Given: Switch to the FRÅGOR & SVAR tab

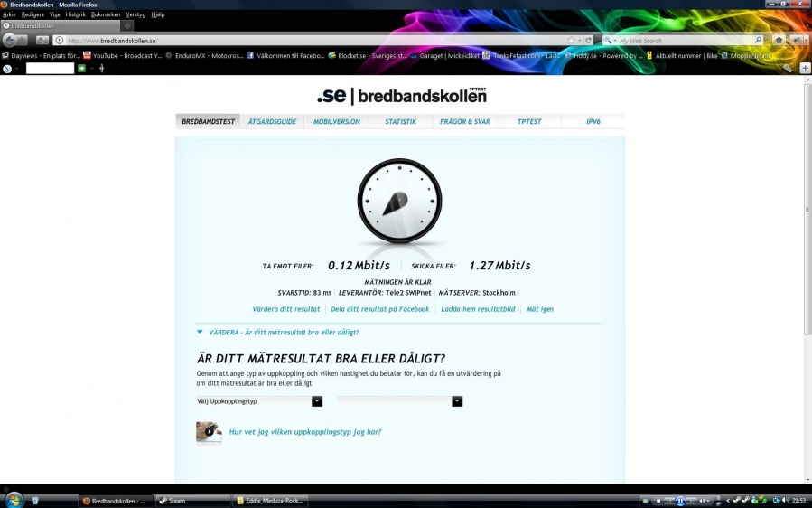Looking at the screenshot, I should click(x=465, y=121).
